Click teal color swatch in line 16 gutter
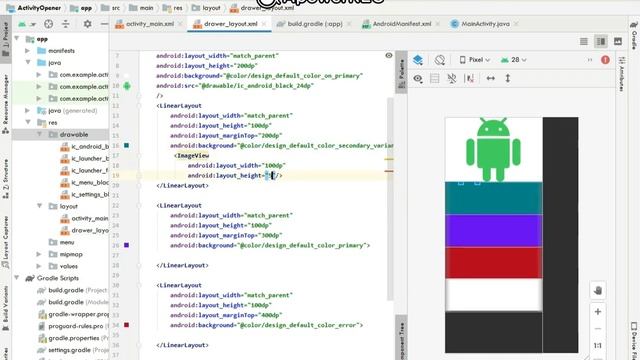The image size is (640, 360). tap(127, 145)
